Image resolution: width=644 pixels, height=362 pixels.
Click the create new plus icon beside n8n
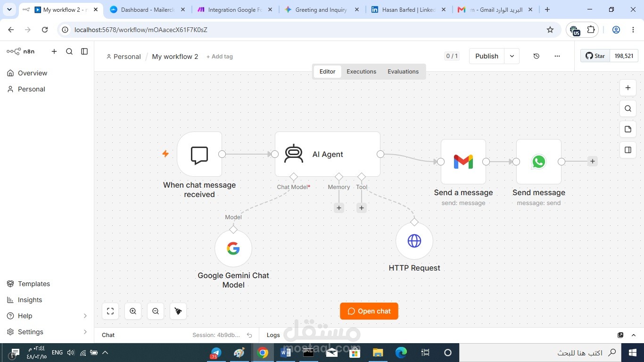tap(54, 51)
